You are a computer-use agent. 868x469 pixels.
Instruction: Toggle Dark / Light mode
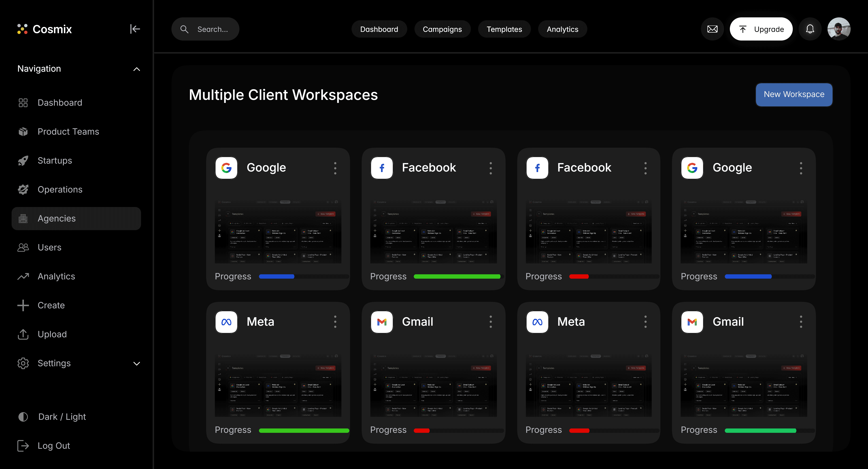62,417
